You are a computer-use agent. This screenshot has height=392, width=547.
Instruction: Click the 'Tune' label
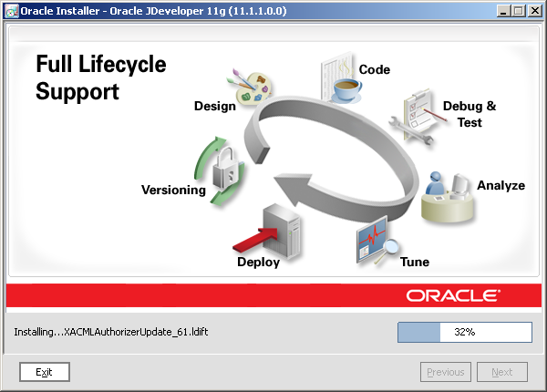click(x=415, y=262)
